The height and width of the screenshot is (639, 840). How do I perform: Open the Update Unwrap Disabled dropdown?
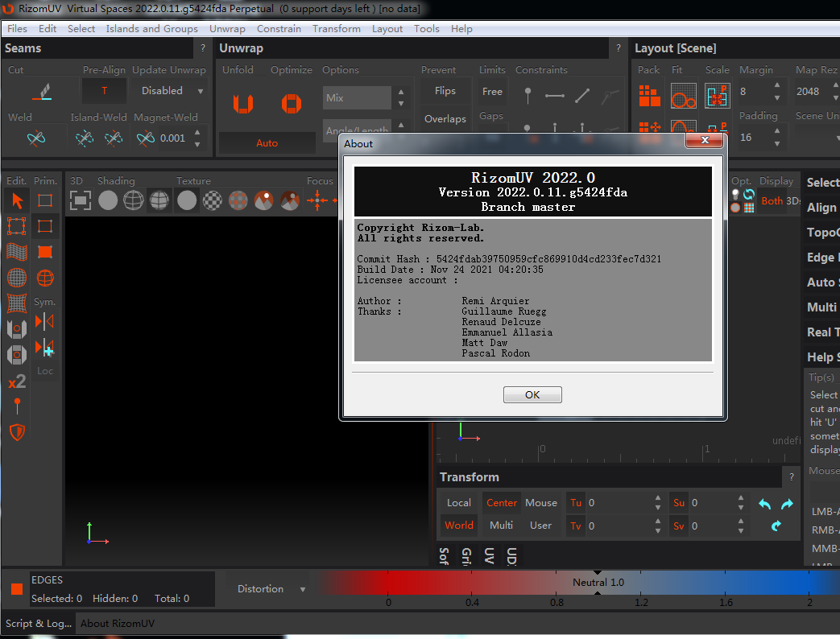coord(172,91)
